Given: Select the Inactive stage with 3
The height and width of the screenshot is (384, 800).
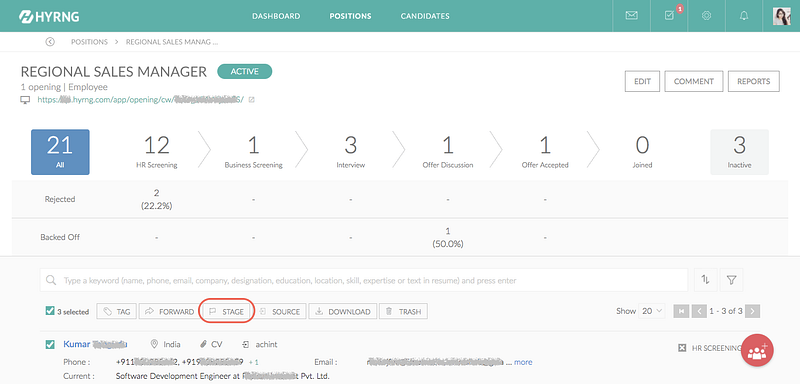Looking at the screenshot, I should (739, 152).
